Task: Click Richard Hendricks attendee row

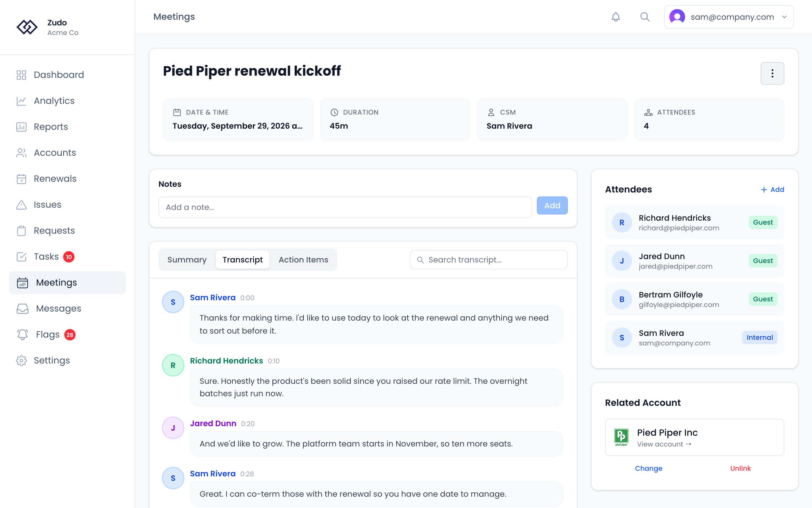Action: tap(694, 222)
